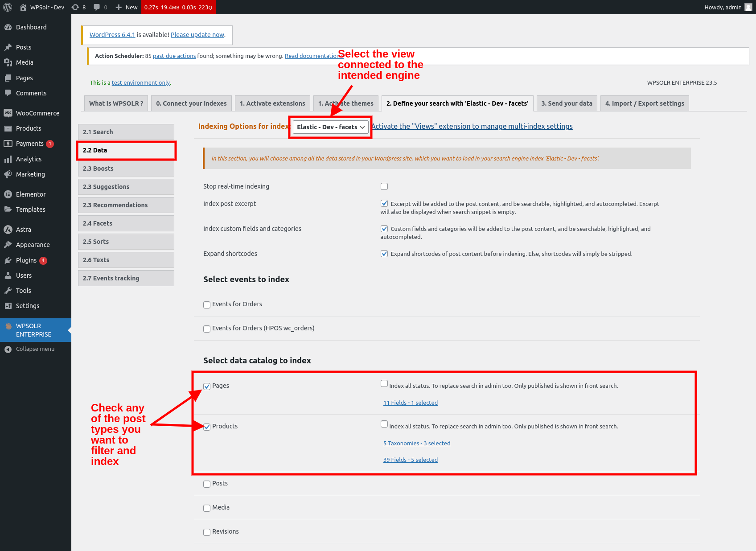This screenshot has width=756, height=551.
Task: Expand Products 39 Fields - 5 selected
Action: [411, 460]
